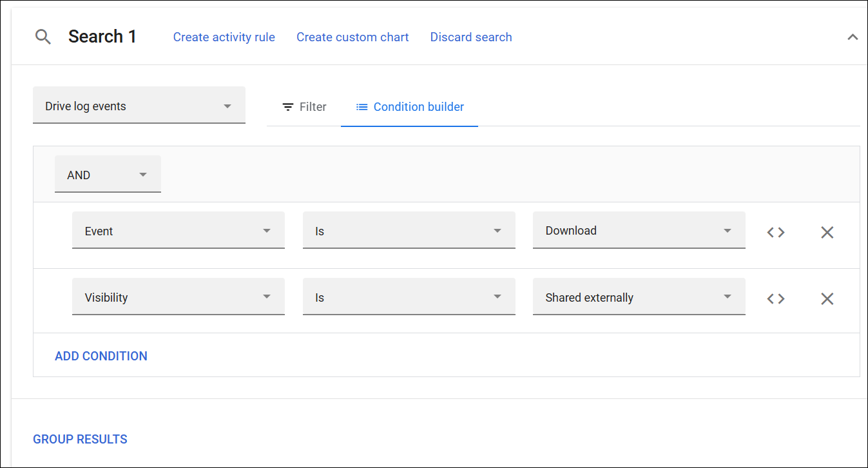The image size is (868, 468).
Task: Click the nested condition icon in Event row
Action: click(x=776, y=232)
